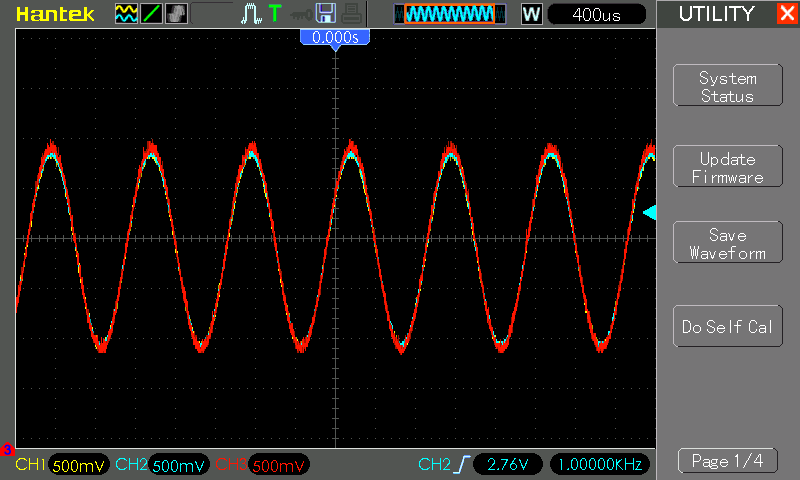The height and width of the screenshot is (480, 800).
Task: Open System Status
Action: point(728,85)
